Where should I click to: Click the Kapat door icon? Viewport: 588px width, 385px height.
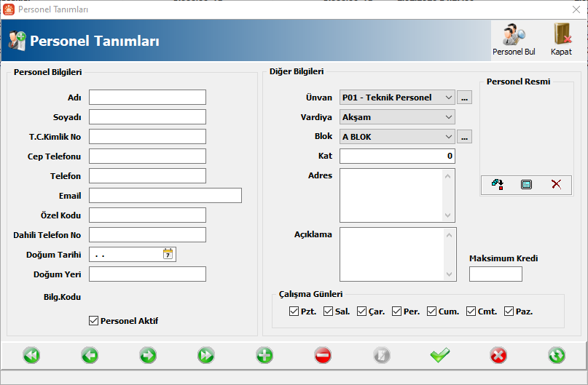561,36
